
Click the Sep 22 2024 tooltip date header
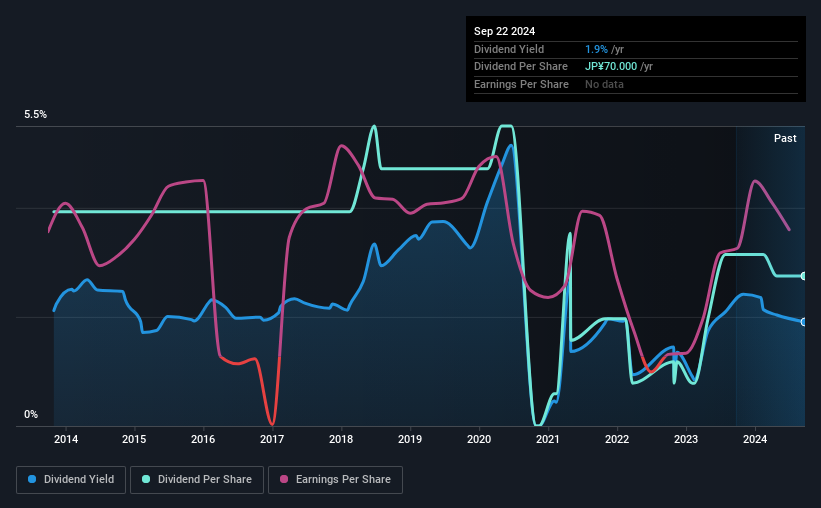pos(504,31)
